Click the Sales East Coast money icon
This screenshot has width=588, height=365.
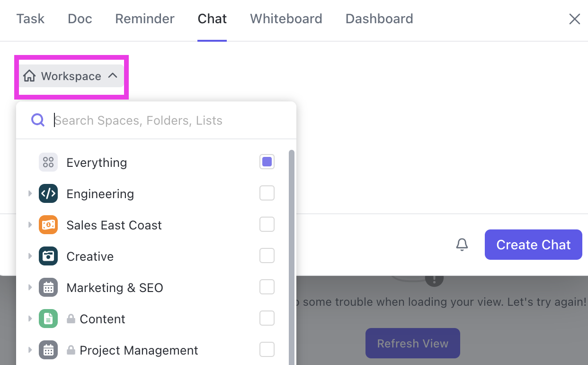(48, 225)
